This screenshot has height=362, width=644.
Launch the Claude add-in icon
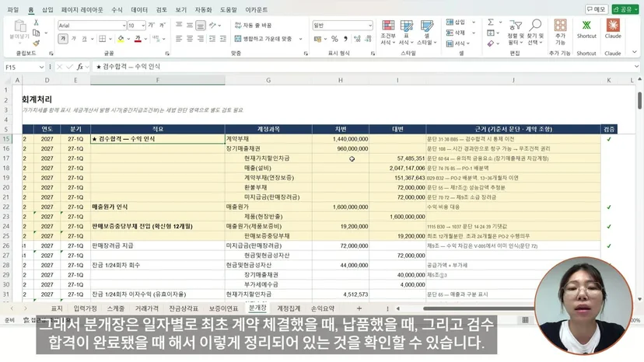[613, 29]
